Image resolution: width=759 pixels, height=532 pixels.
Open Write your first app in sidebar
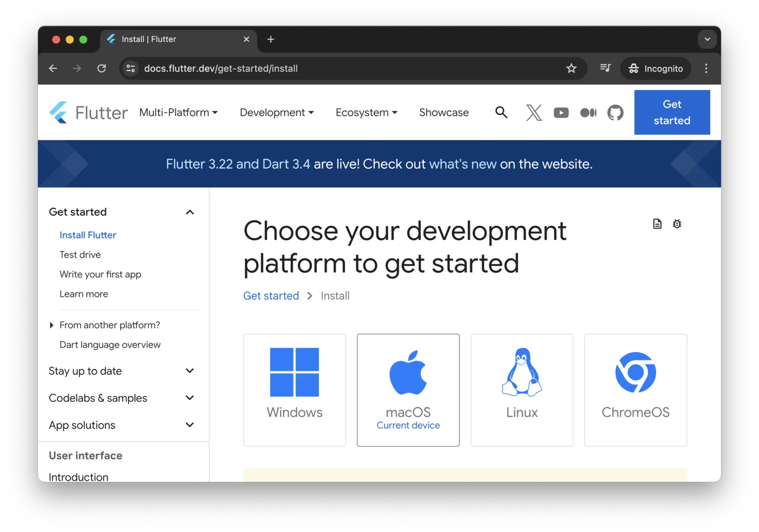click(101, 275)
